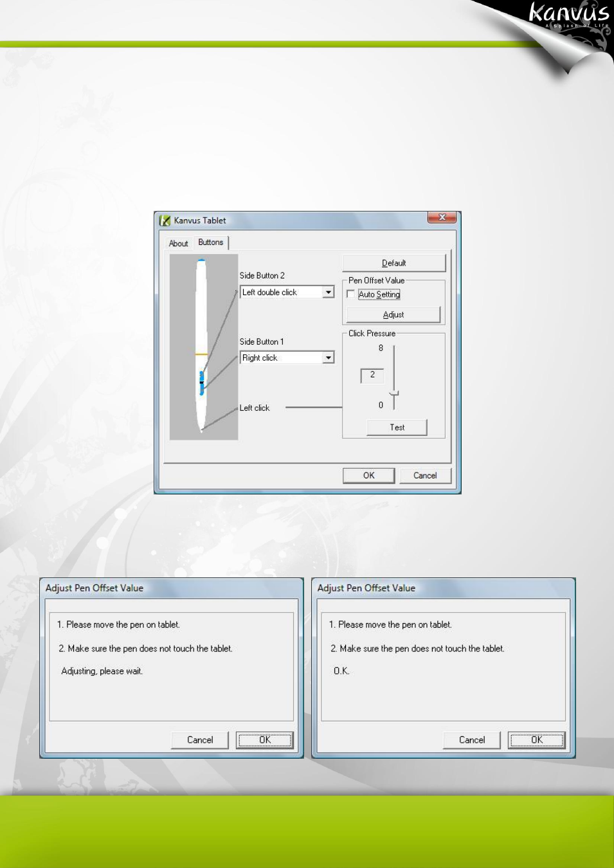
Task: Click the Default button
Action: pos(393,263)
